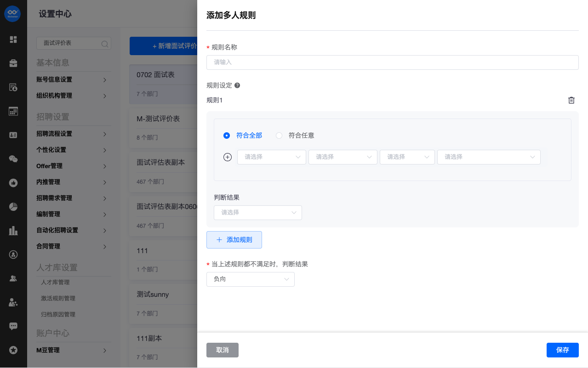Screen dimensions: 588x368
Task: Open the second 请选择 condition dropdown
Action: pos(343,157)
